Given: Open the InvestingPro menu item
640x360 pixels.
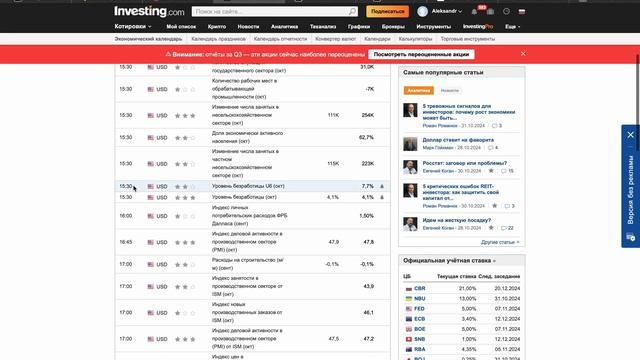Looking at the screenshot, I should [x=478, y=27].
